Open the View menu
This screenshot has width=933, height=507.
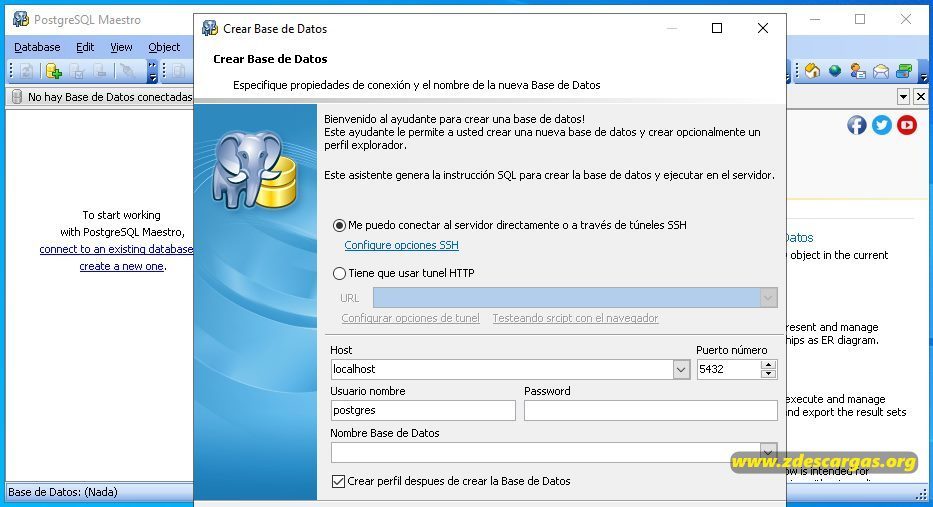coord(121,47)
